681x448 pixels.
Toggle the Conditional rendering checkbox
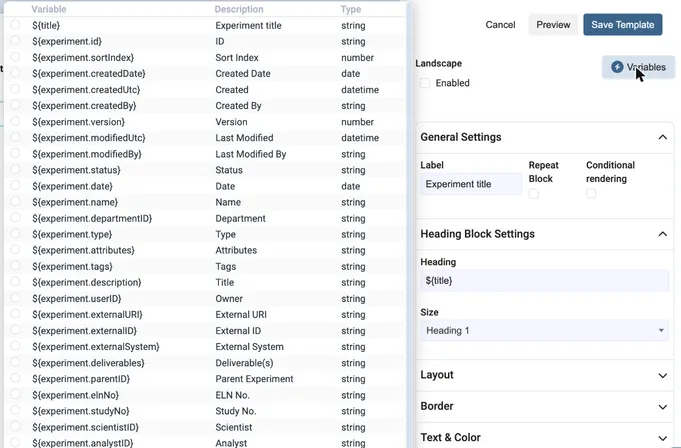[591, 194]
